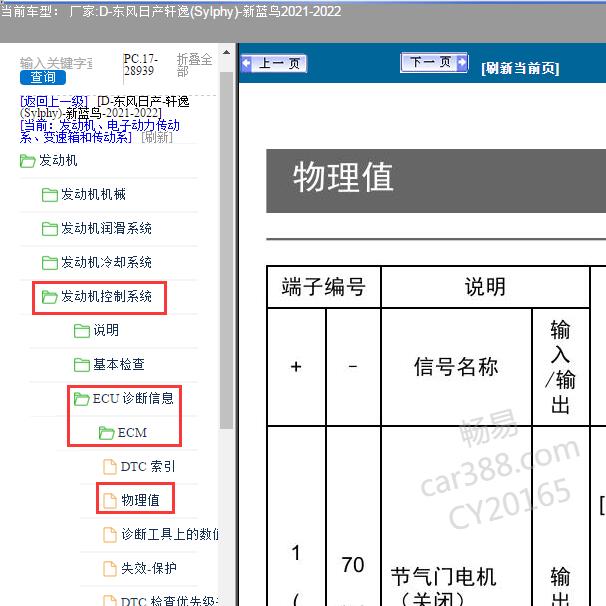Click the document icon beside 诊断工具上的数值
Viewport: 606px width, 606px height.
coord(110,535)
